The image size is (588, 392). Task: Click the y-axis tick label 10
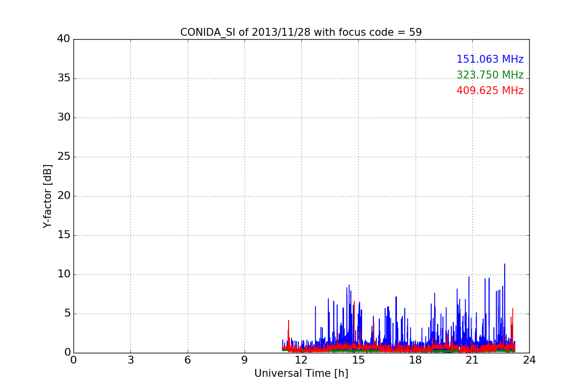[x=64, y=274]
